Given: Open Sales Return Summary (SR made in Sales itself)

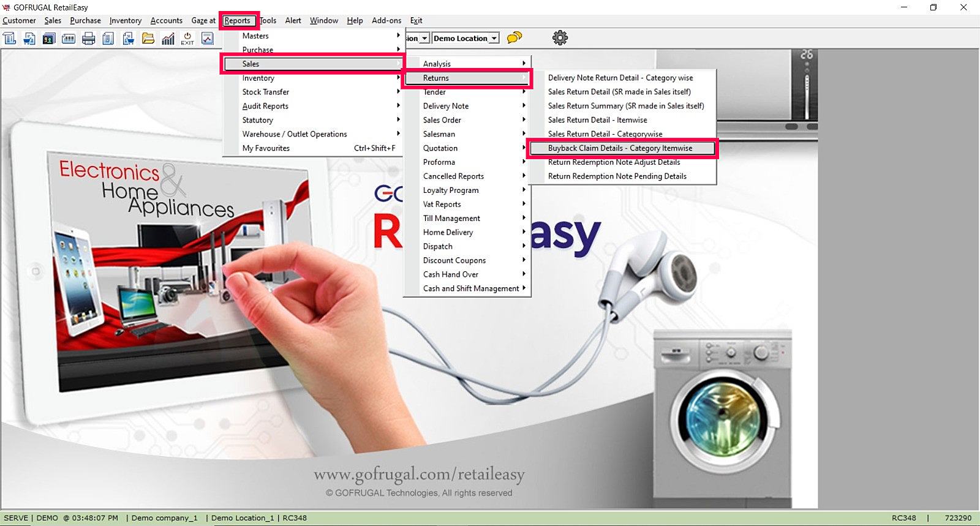Looking at the screenshot, I should click(x=622, y=106).
